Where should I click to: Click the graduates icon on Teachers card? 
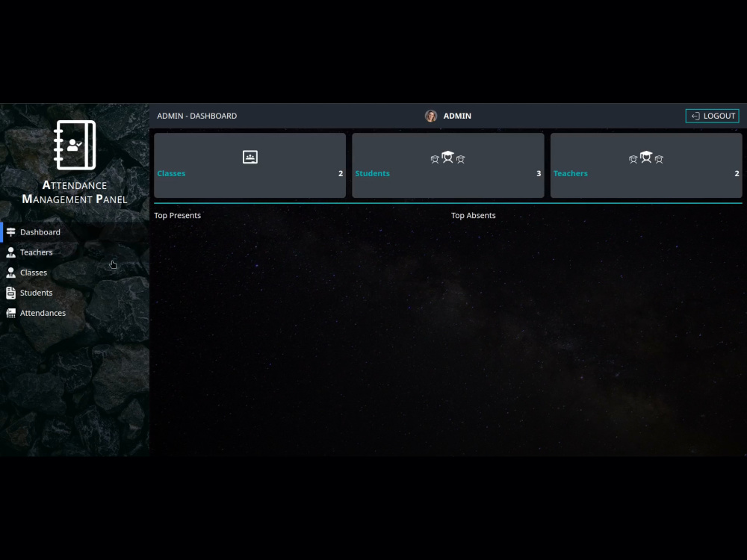click(x=646, y=157)
